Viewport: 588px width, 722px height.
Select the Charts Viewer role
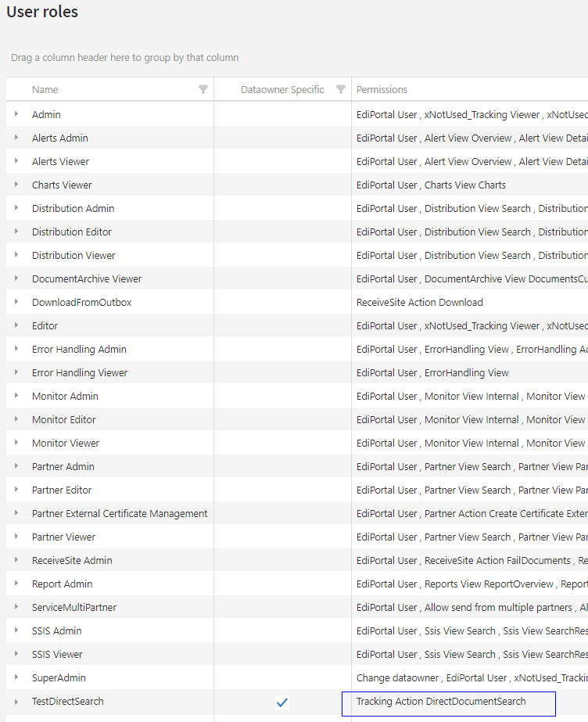[62, 185]
